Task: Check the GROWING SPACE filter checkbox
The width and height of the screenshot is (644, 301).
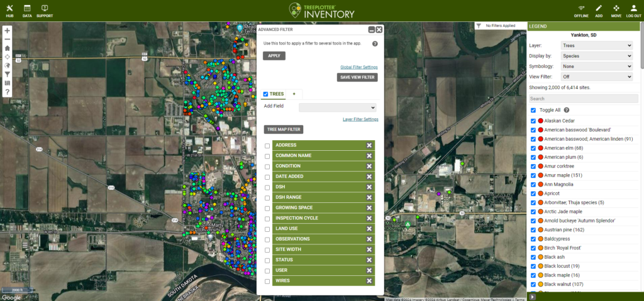Action: tap(267, 208)
